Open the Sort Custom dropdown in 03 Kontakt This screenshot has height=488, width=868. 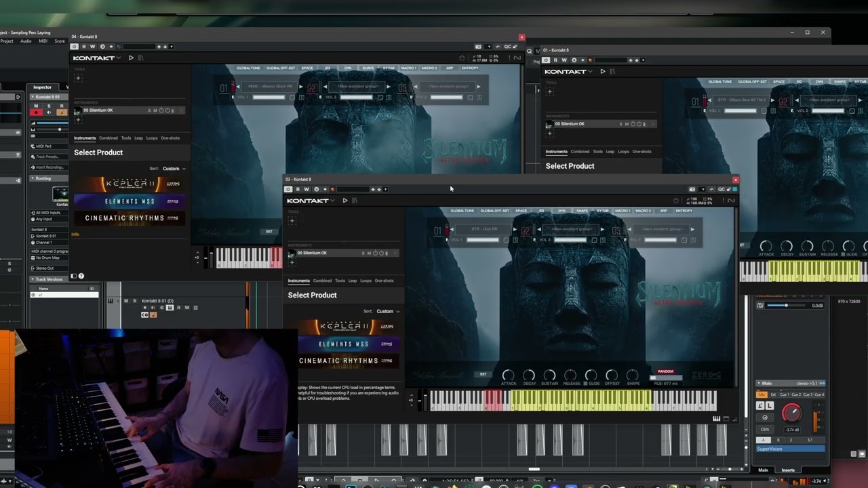pyautogui.click(x=388, y=311)
